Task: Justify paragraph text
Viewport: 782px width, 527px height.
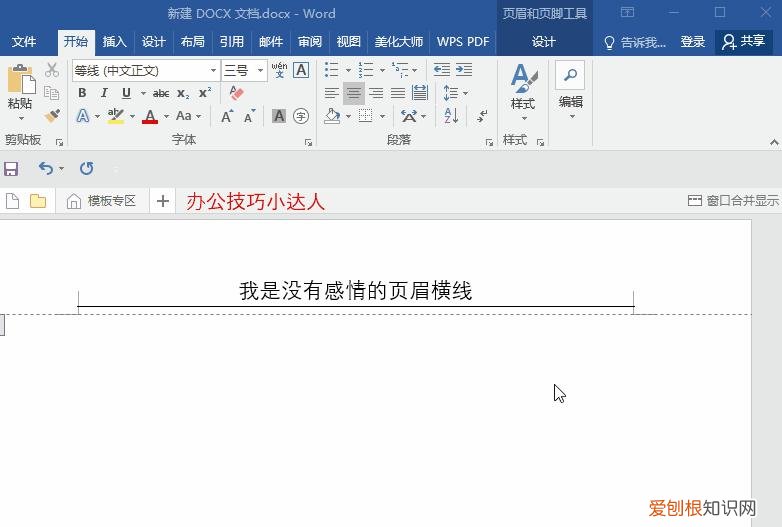Action: pos(398,93)
